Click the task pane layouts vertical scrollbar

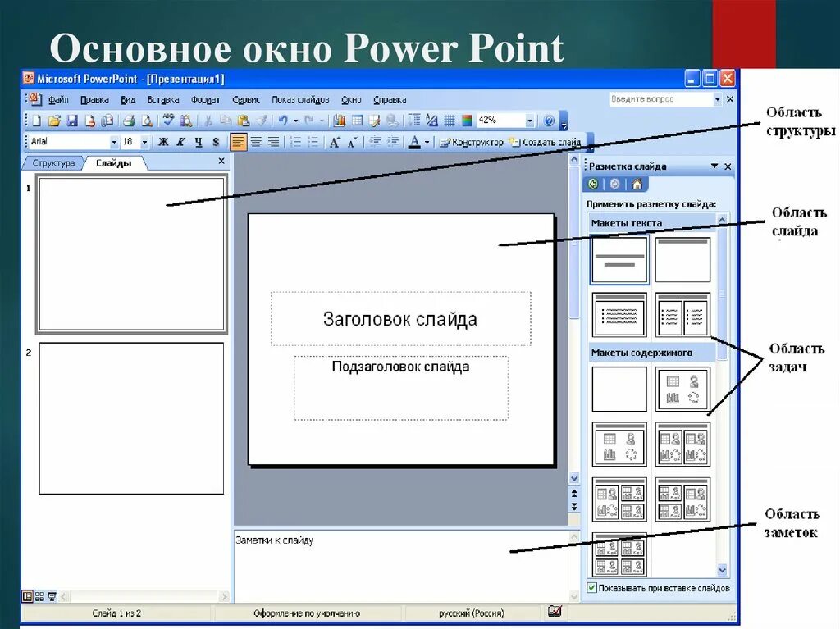point(722,395)
